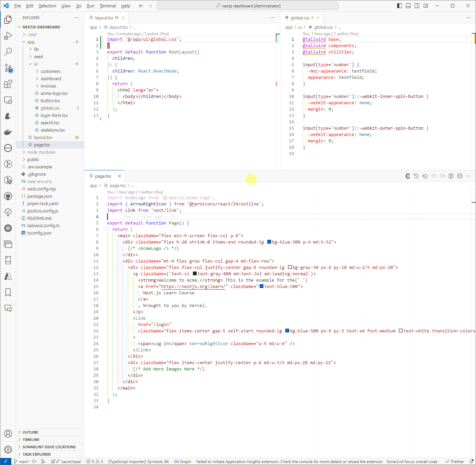
Task: Toggle the secondary side bar layout button
Action: tap(417, 6)
